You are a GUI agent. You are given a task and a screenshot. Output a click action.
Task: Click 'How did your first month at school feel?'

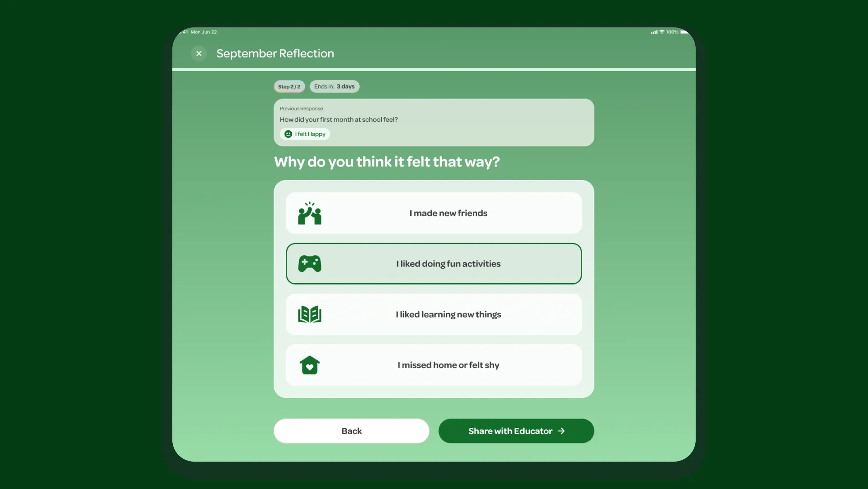(x=339, y=120)
